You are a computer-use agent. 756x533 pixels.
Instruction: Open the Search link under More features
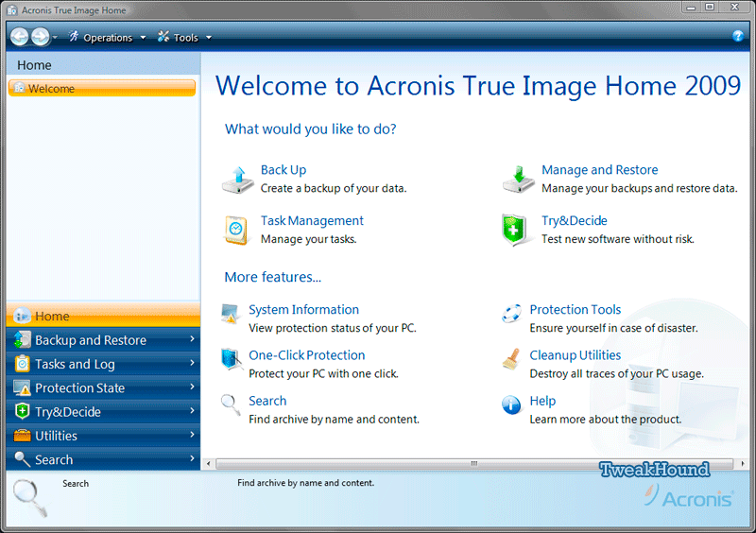267,401
